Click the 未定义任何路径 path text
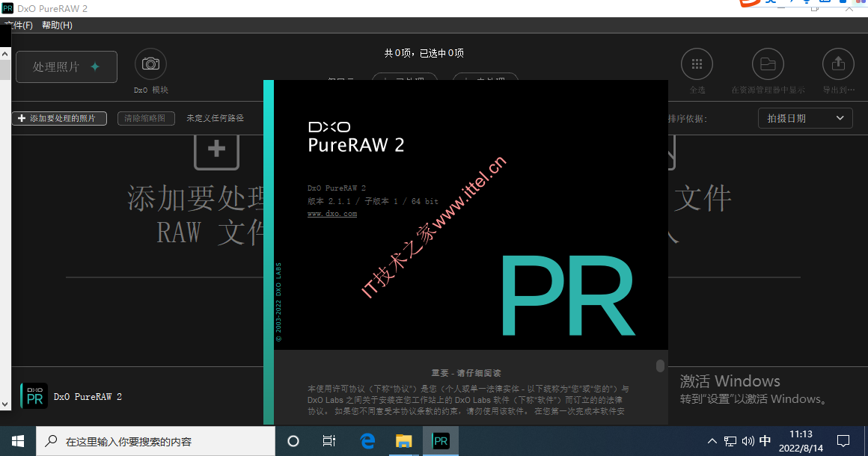This screenshot has height=456, width=868. 215,118
